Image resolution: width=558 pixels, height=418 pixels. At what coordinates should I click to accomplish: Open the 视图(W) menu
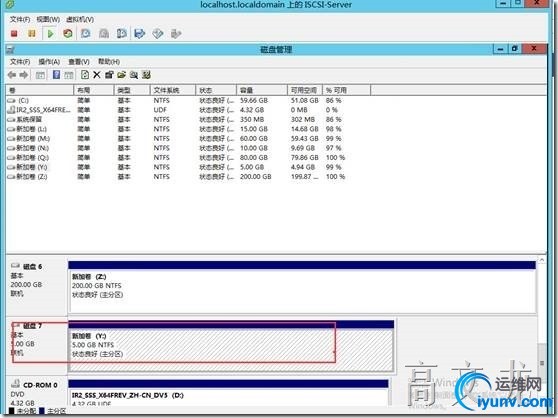48,19
